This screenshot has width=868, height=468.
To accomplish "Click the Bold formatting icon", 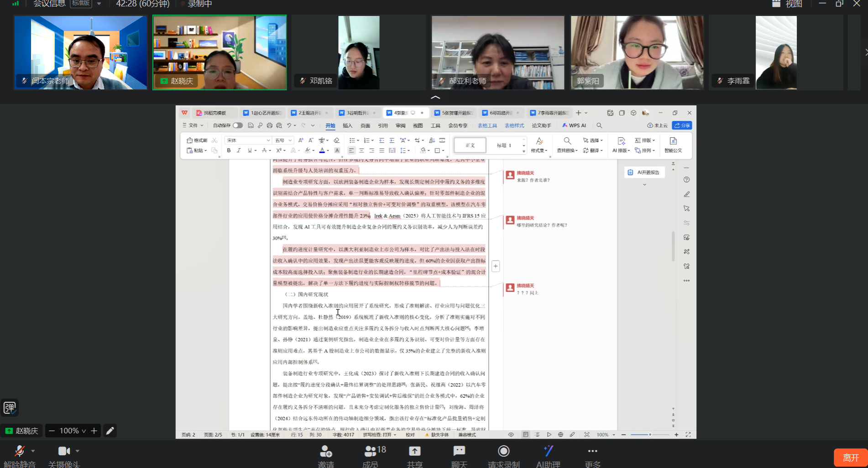I will 229,151.
